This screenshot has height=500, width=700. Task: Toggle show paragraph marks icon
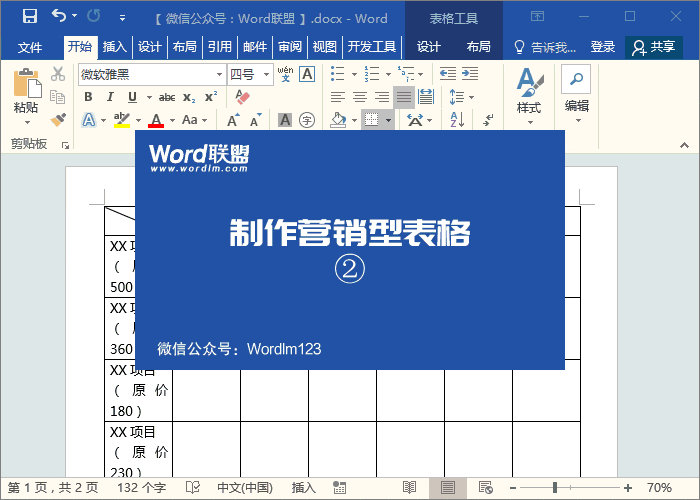pos(488,120)
